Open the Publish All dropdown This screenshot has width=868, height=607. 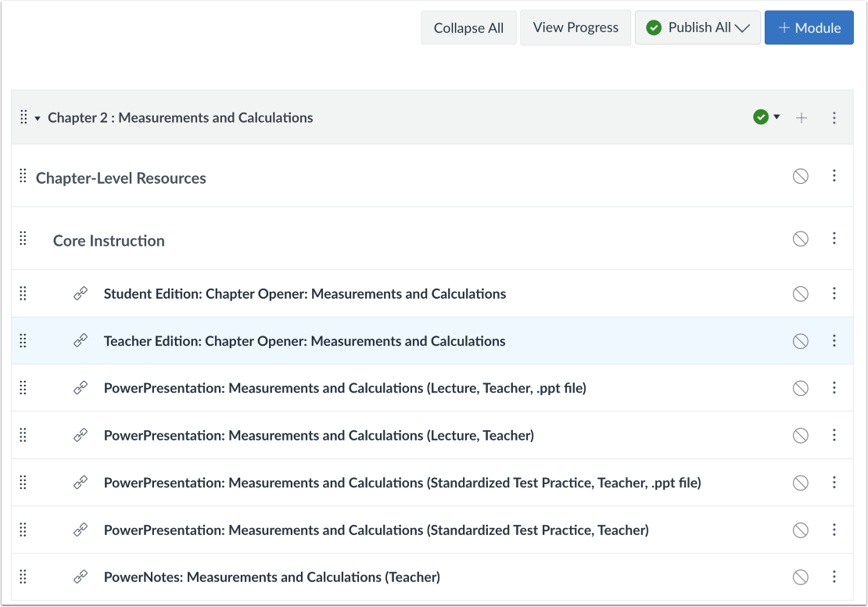click(x=698, y=28)
